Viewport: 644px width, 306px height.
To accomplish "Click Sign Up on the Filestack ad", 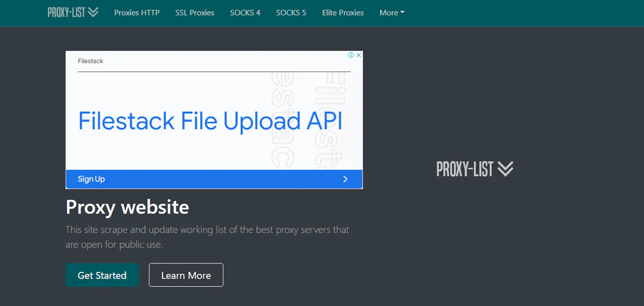I will coord(91,179).
